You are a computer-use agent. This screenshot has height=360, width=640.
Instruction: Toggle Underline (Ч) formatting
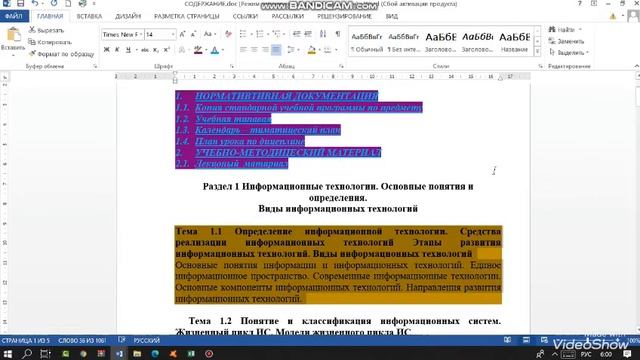coord(128,50)
